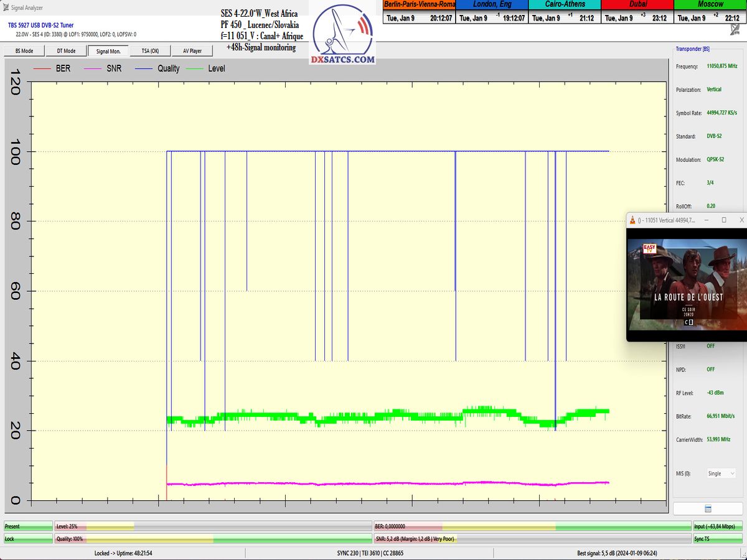Click the SNR margin progress bar
Viewport: 747px width, 560px height.
pos(532,539)
